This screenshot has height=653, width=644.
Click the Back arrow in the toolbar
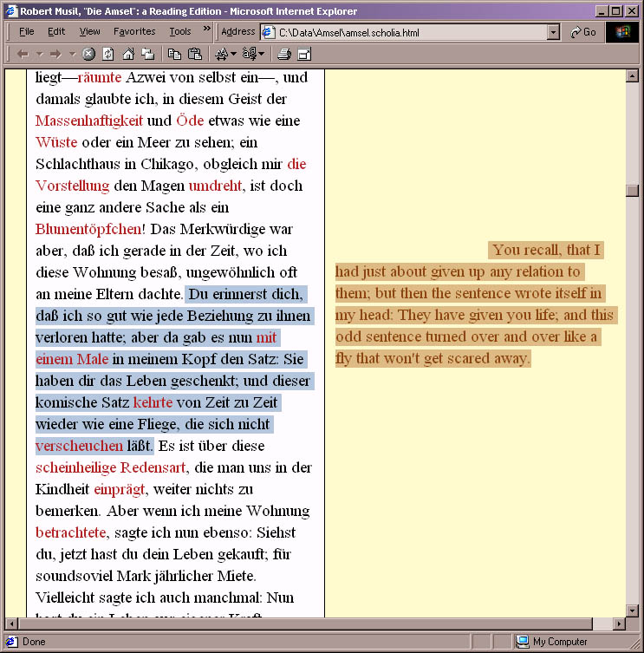(23, 54)
